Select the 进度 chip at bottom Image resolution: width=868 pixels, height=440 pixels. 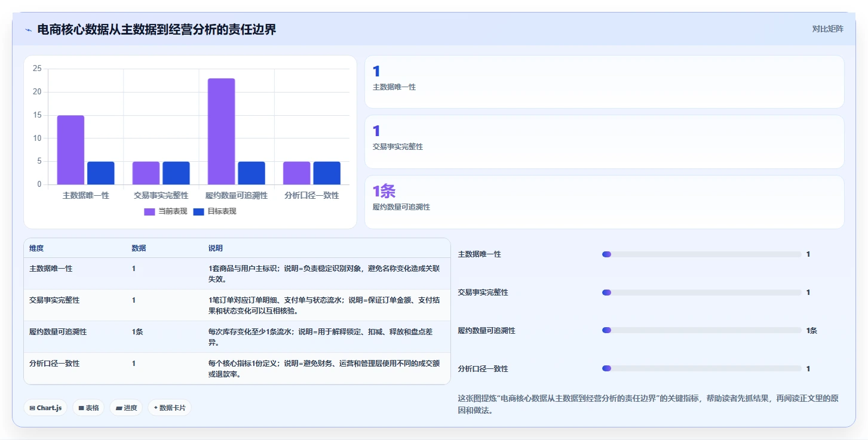click(x=126, y=408)
